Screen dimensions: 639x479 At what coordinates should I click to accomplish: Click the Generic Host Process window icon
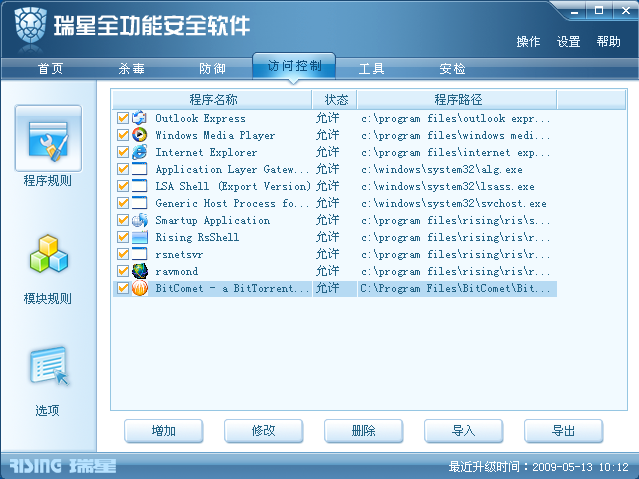click(x=139, y=203)
